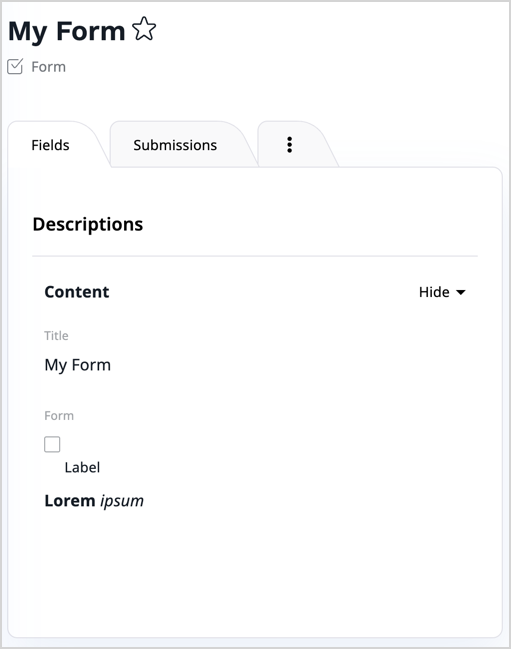Click the Descriptions section heading
Image resolution: width=511 pixels, height=649 pixels.
pos(88,224)
